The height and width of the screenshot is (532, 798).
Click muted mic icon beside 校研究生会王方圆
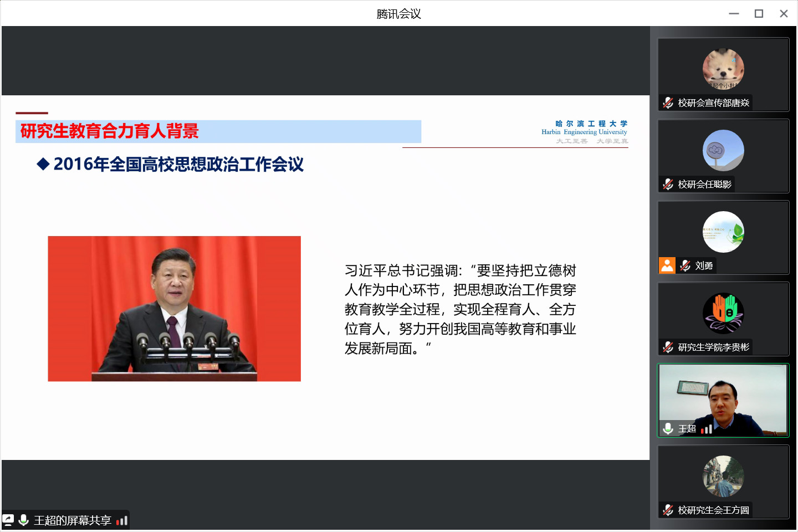coord(668,510)
